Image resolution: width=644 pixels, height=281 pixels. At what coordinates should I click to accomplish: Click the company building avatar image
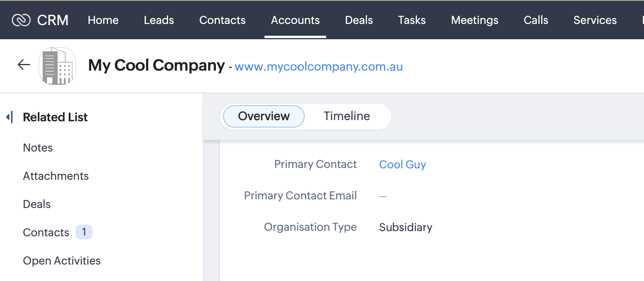point(57,66)
